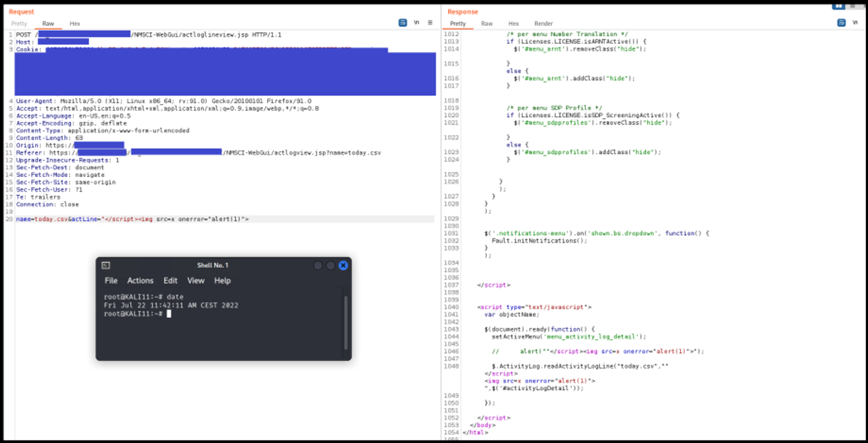Open the View menu in terminal
Image resolution: width=868 pixels, height=443 pixels.
[196, 281]
